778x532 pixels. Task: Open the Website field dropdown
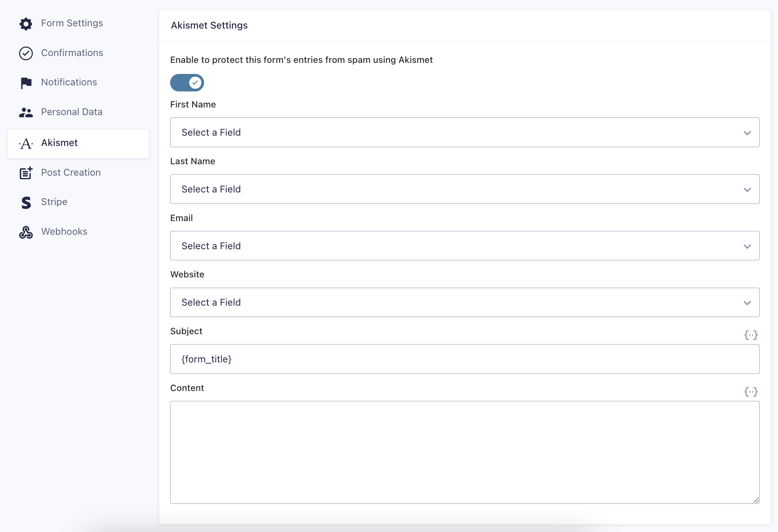pyautogui.click(x=465, y=302)
